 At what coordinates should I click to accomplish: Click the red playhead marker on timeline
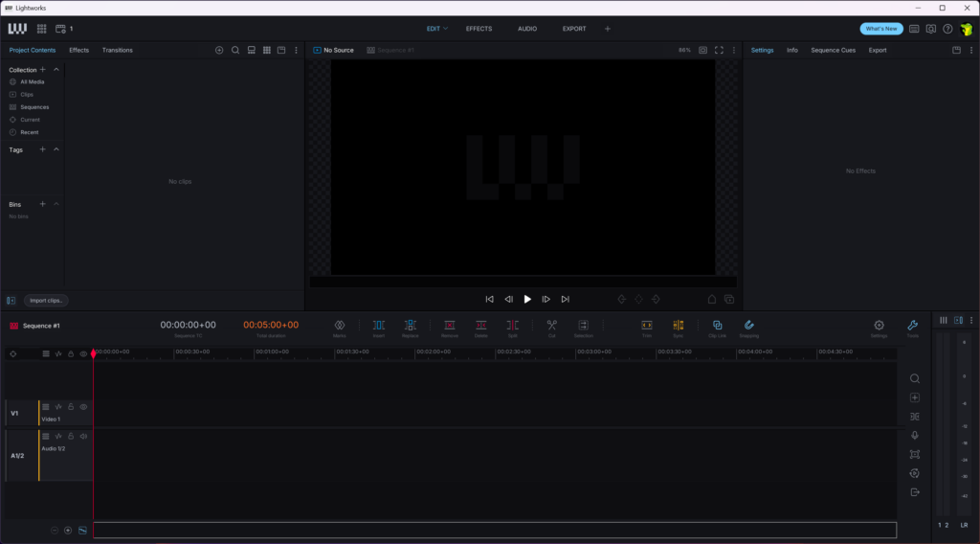[94, 354]
